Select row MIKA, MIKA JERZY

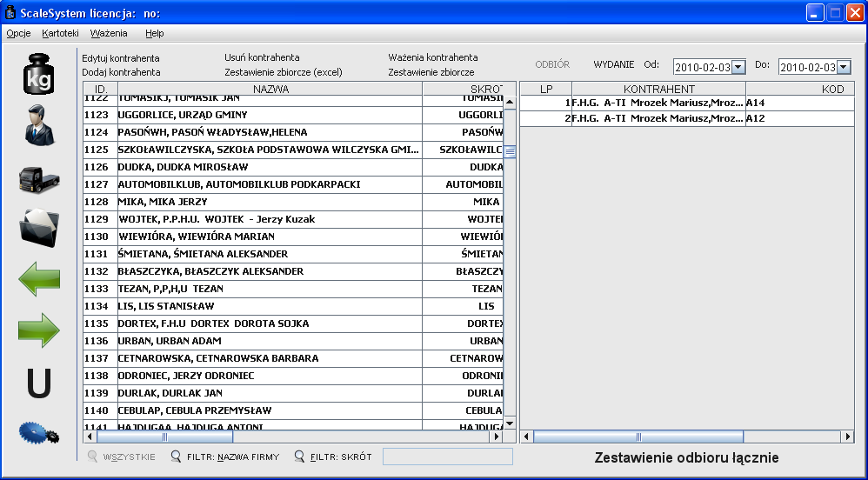tap(293, 202)
